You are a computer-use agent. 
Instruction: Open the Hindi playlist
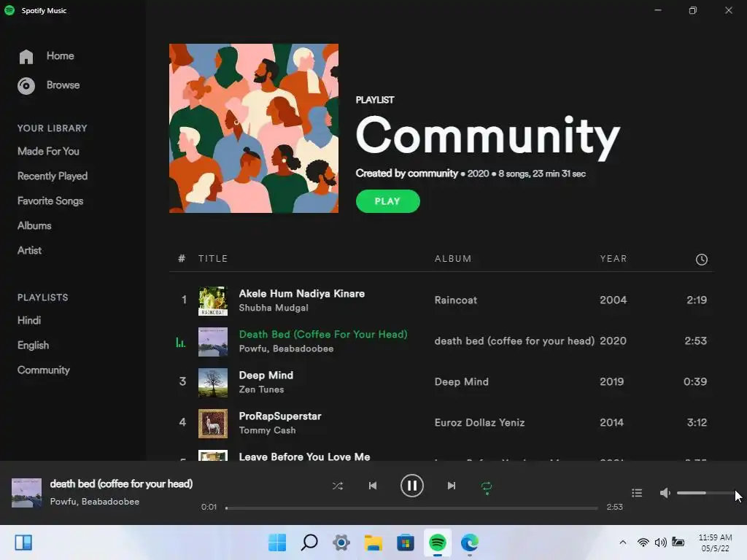pyautogui.click(x=29, y=320)
